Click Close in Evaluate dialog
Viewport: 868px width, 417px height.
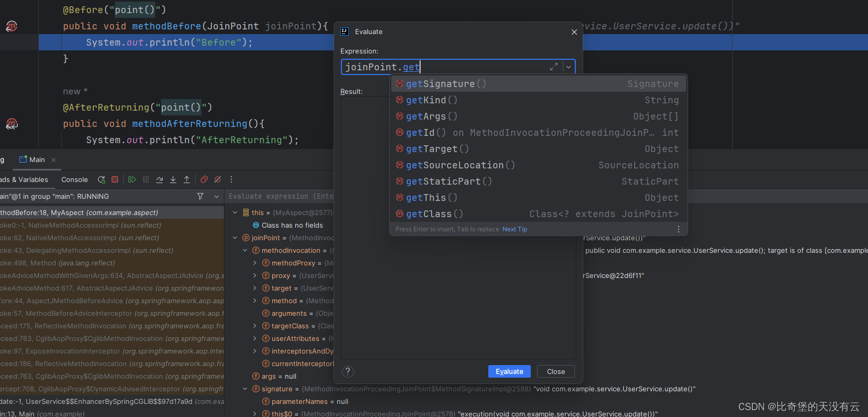[556, 371]
